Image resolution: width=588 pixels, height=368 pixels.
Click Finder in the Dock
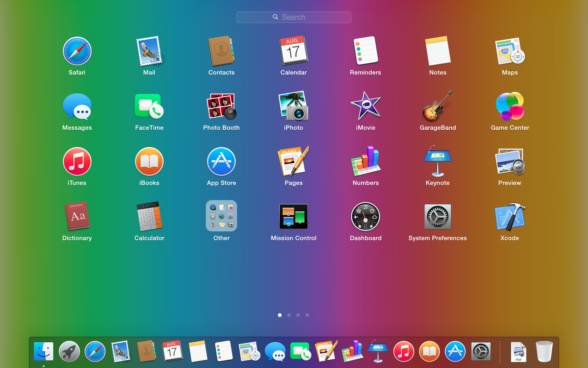click(x=44, y=352)
